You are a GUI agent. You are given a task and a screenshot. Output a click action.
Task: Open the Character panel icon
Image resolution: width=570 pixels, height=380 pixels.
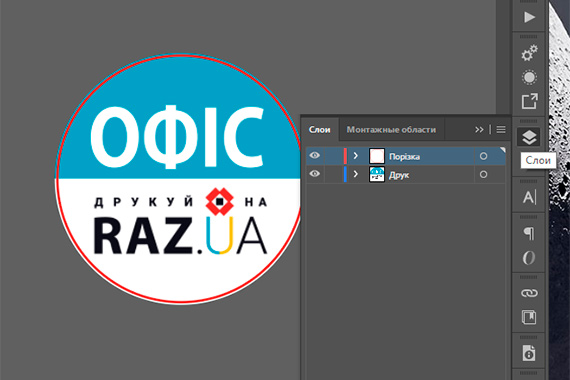[529, 197]
